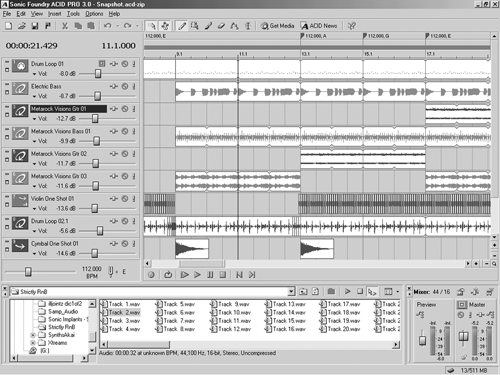This screenshot has height=375, width=500.
Task: Click the Drum Loop 01 track icon
Action: coord(20,66)
